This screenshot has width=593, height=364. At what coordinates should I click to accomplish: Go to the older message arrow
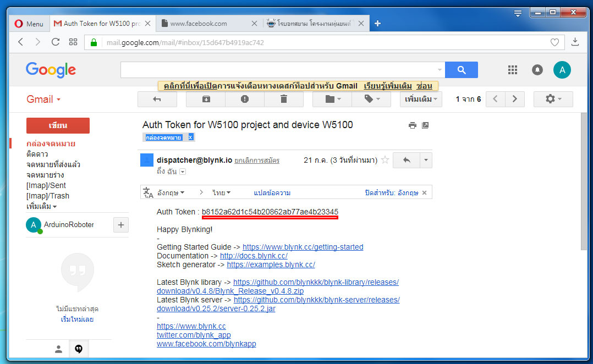pyautogui.click(x=515, y=100)
